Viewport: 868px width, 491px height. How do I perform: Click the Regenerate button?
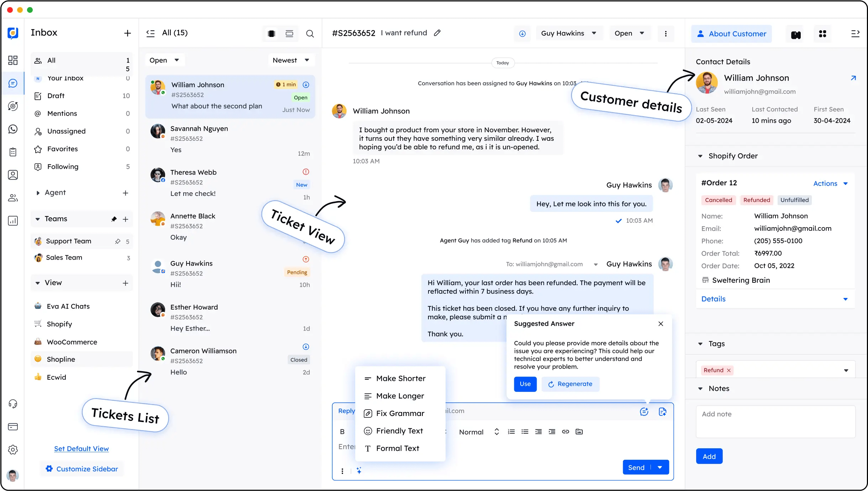pyautogui.click(x=570, y=384)
